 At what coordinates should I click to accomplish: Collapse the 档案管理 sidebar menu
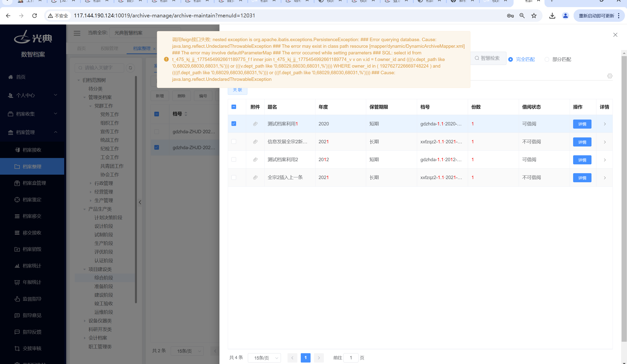tap(32, 132)
